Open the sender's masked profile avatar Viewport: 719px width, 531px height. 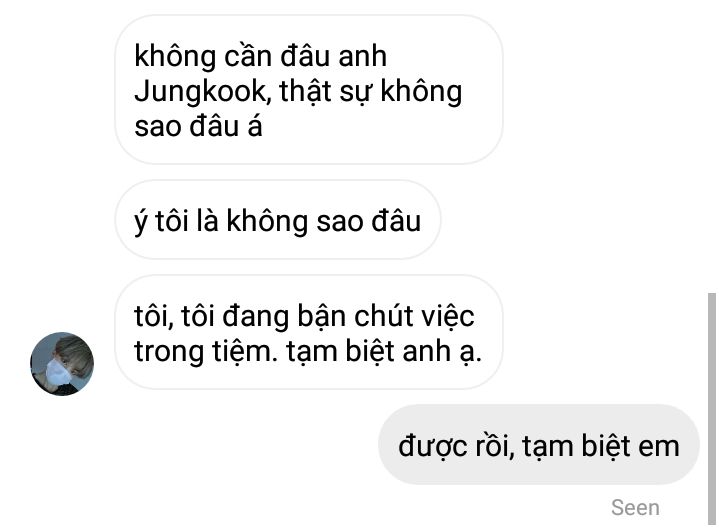(x=62, y=364)
